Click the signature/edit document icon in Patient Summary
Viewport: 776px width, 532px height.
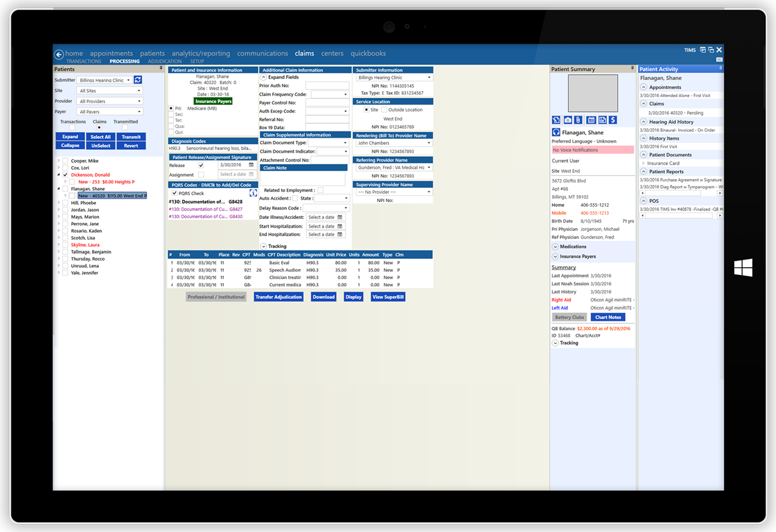(556, 119)
